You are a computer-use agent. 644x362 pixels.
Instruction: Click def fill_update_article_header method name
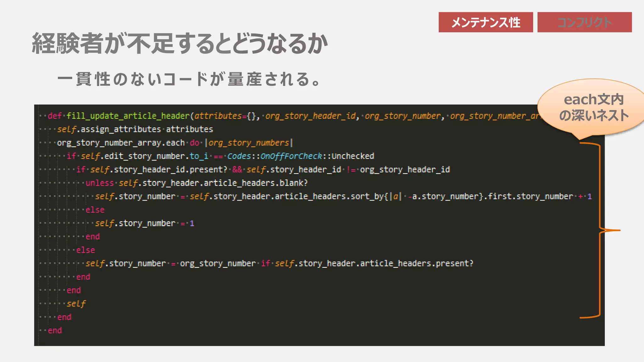128,116
